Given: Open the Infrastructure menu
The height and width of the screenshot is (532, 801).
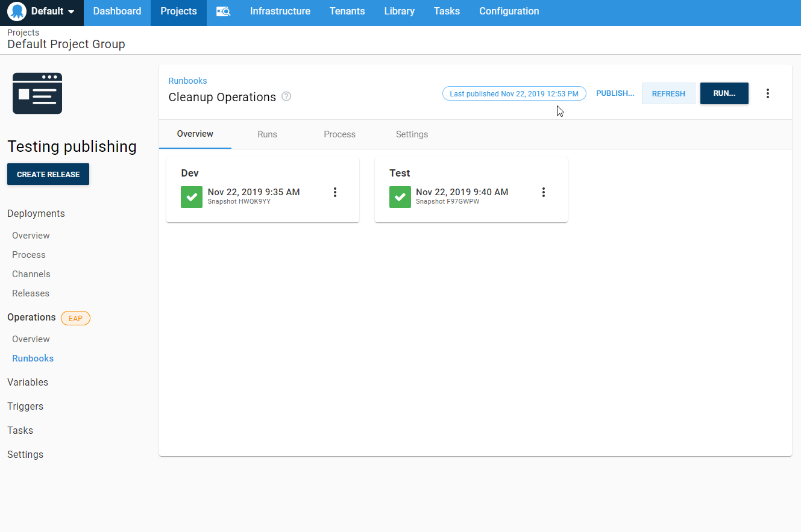Looking at the screenshot, I should click(x=280, y=11).
